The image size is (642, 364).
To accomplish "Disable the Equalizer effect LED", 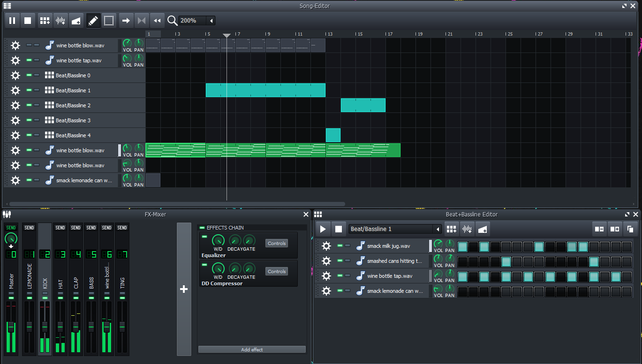I will (204, 237).
